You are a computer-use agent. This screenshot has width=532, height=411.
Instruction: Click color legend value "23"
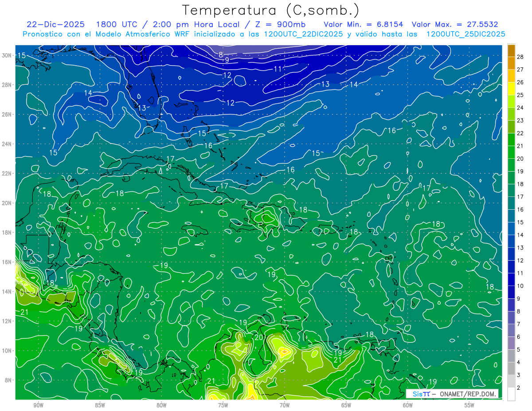520,121
